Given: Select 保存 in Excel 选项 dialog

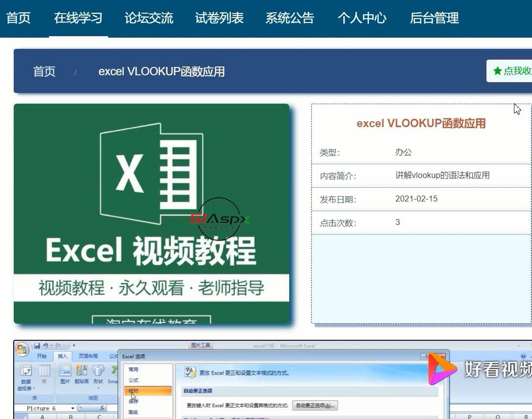Looking at the screenshot, I should (x=148, y=401).
